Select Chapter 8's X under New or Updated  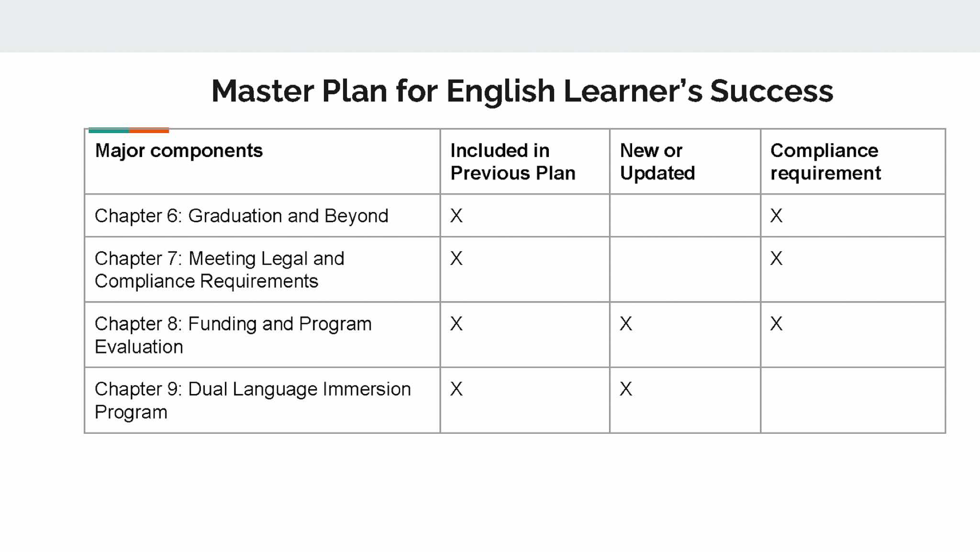pyautogui.click(x=626, y=324)
